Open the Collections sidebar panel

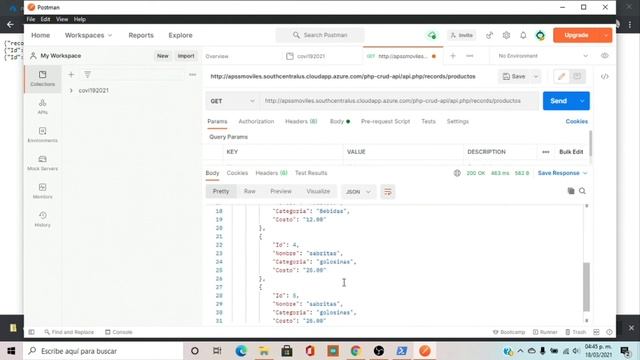coord(42,78)
